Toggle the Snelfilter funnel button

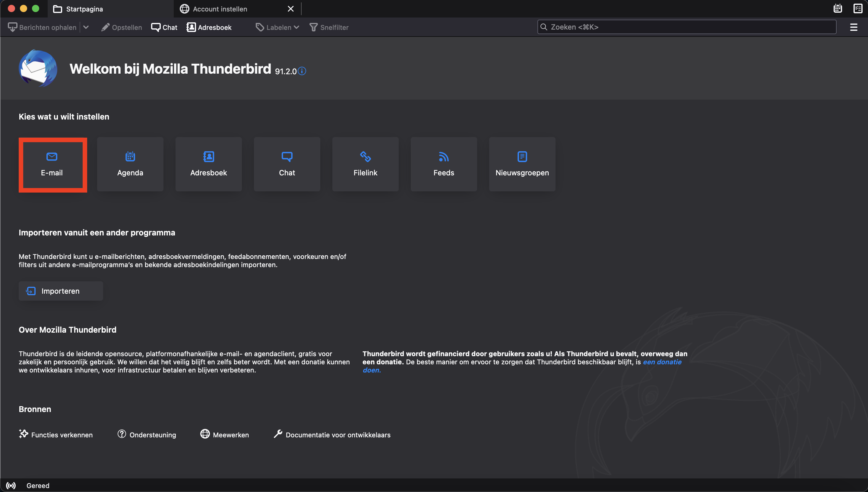[x=329, y=27]
